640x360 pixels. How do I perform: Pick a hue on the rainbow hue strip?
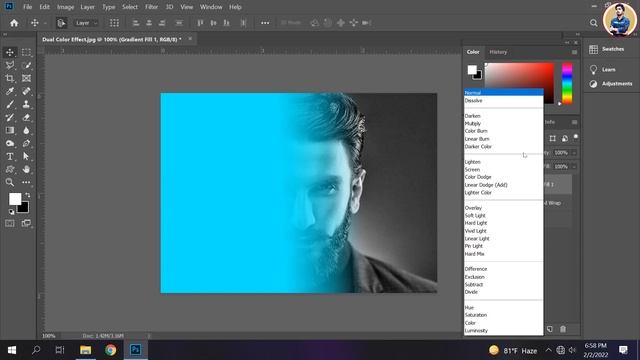click(x=567, y=83)
